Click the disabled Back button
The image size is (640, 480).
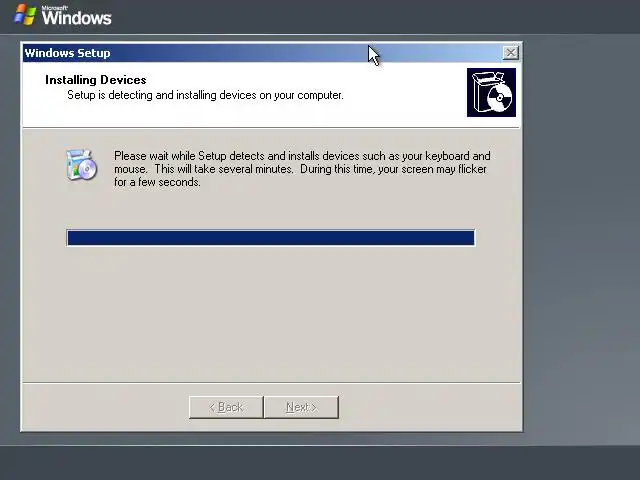[226, 407]
